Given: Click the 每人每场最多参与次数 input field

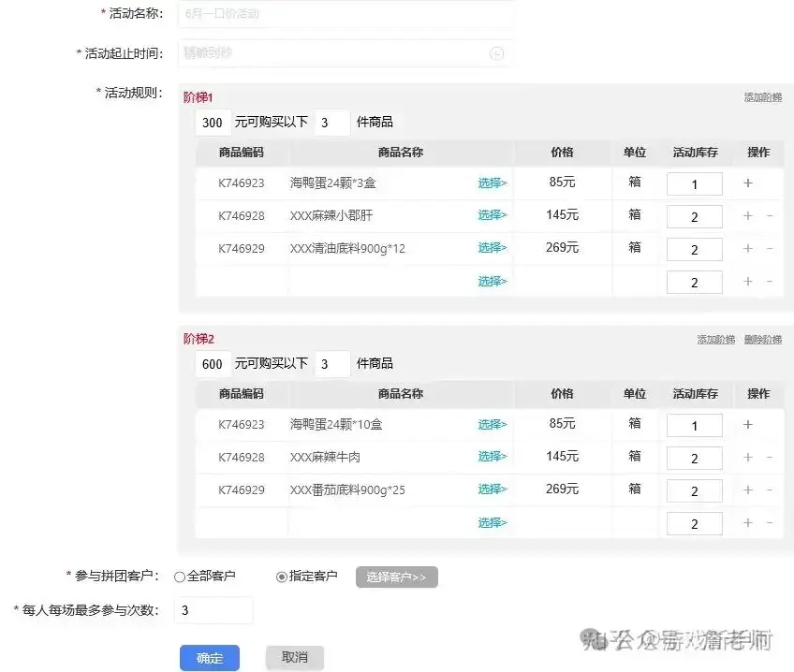Looking at the screenshot, I should point(213,610).
